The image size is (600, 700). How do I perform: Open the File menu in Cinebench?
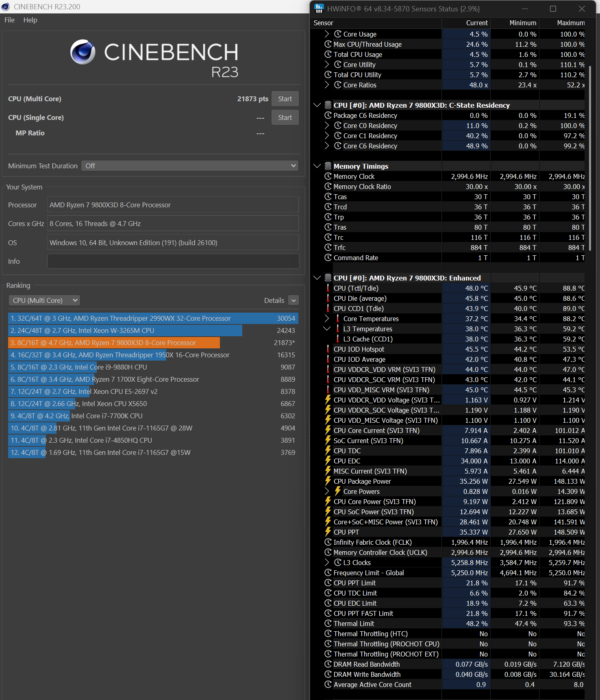[x=9, y=20]
